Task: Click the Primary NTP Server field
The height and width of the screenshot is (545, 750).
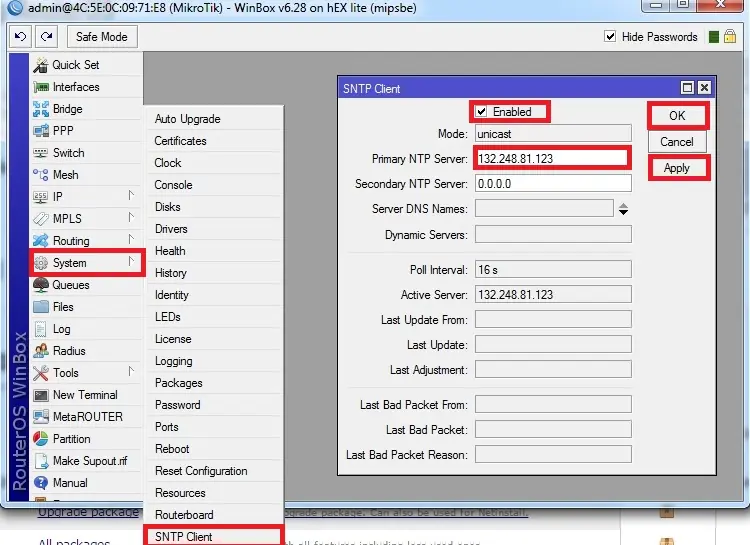Action: click(x=552, y=159)
